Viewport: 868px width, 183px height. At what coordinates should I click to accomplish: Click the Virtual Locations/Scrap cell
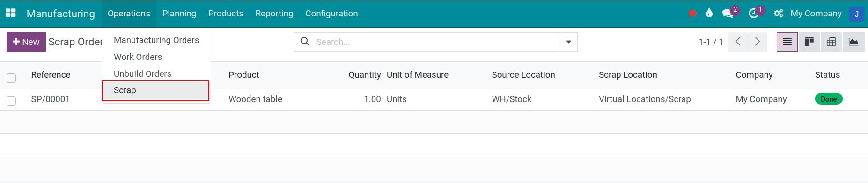(x=645, y=99)
